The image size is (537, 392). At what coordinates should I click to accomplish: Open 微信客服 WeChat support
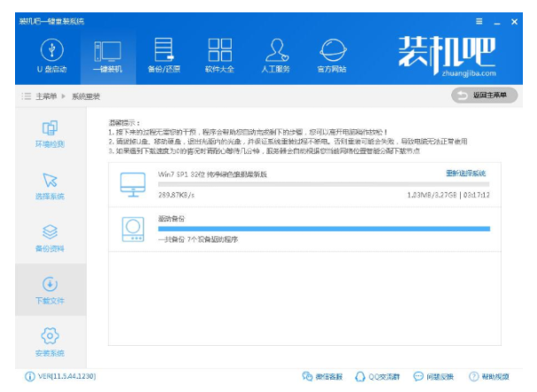[x=325, y=377]
